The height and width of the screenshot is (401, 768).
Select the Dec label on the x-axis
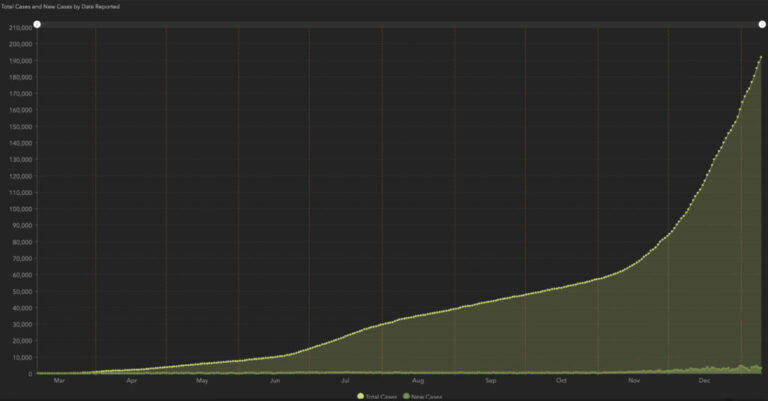704,381
